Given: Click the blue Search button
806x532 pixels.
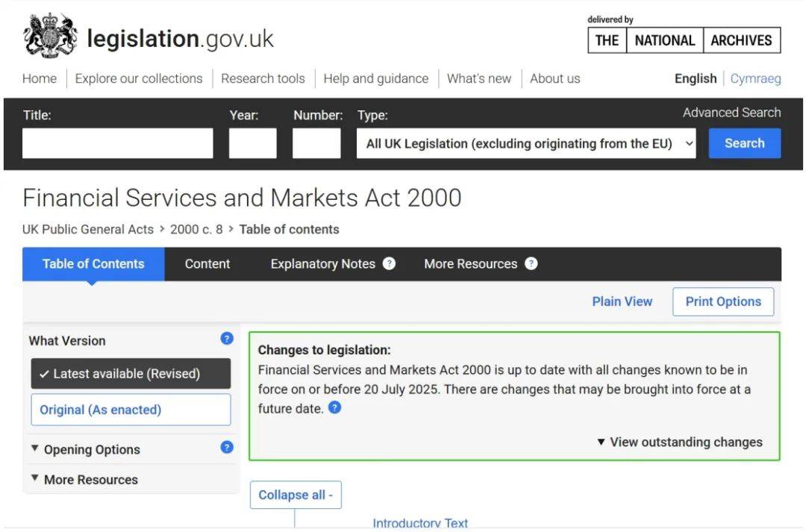Looking at the screenshot, I should click(744, 143).
